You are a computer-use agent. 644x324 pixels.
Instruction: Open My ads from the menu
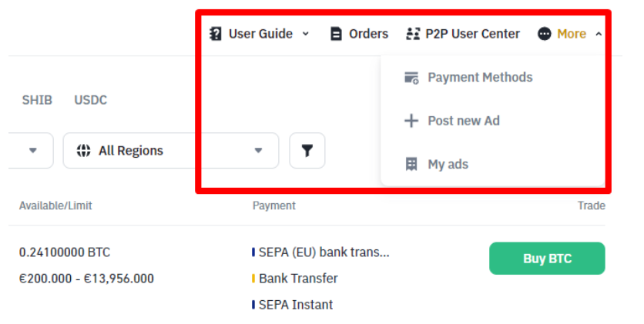pyautogui.click(x=448, y=164)
